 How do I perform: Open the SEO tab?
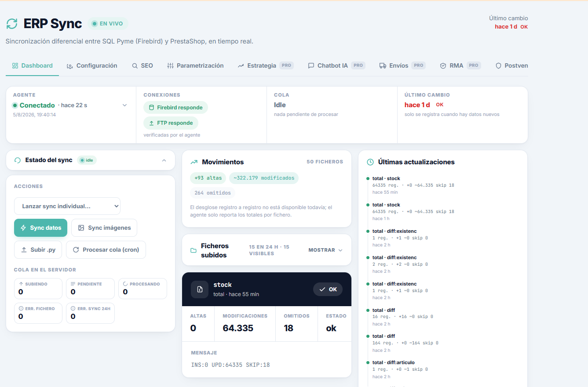142,65
